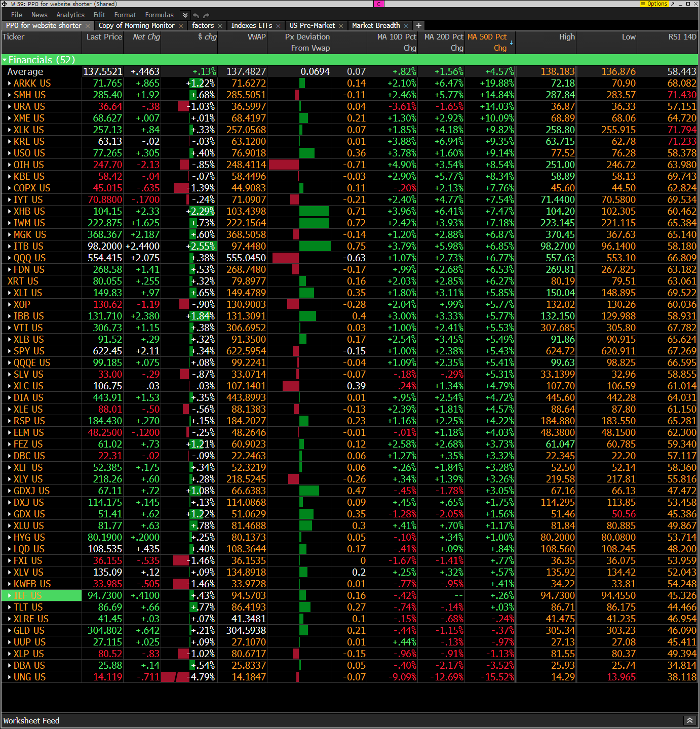The height and width of the screenshot is (729, 700).
Task: Close the Market Breadth tab
Action: 406,26
